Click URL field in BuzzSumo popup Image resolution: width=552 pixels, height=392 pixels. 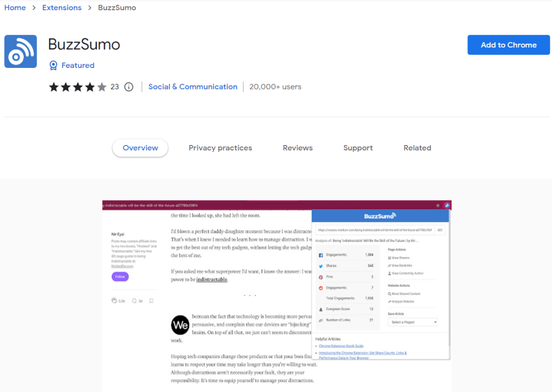[x=375, y=230]
